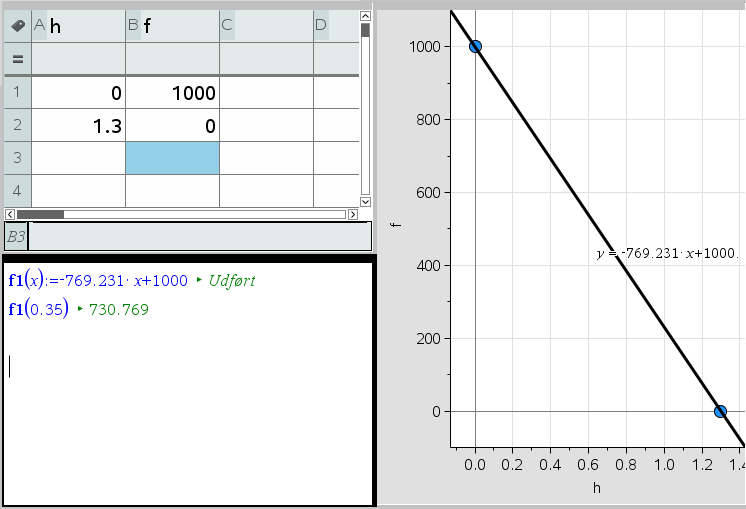Click scroll down arrow in spreadsheet
Screen dimensions: 746x509
pyautogui.click(x=365, y=200)
